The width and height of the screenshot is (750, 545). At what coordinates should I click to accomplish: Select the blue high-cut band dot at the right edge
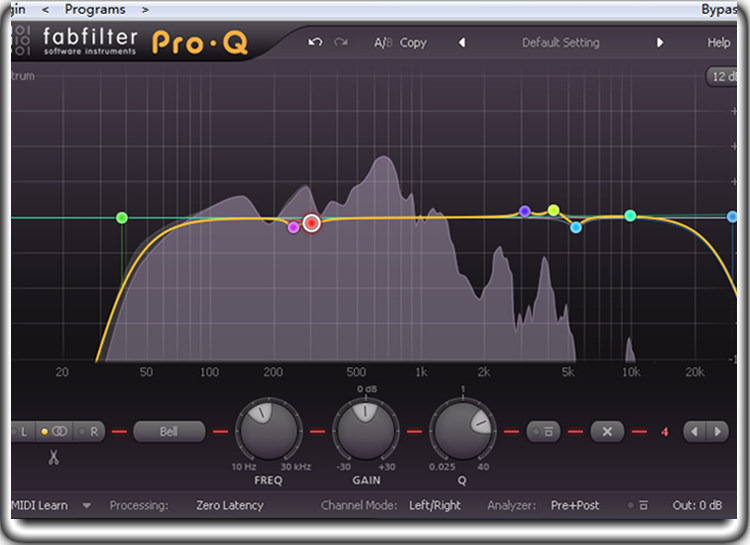point(732,217)
